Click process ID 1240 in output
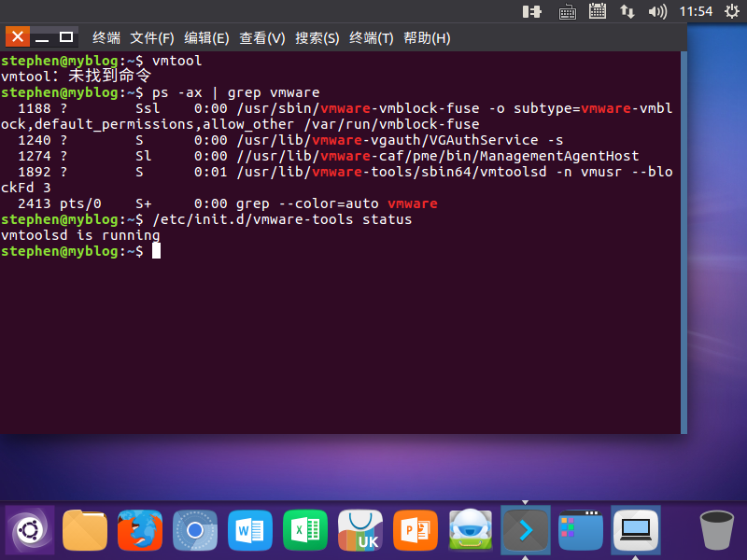This screenshot has width=747, height=560. (x=35, y=140)
